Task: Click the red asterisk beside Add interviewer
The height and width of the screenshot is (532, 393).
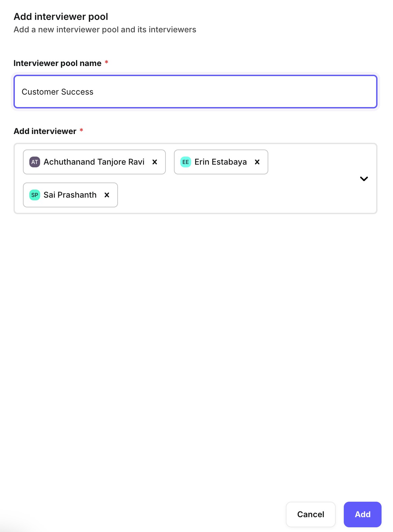Action: click(x=81, y=130)
